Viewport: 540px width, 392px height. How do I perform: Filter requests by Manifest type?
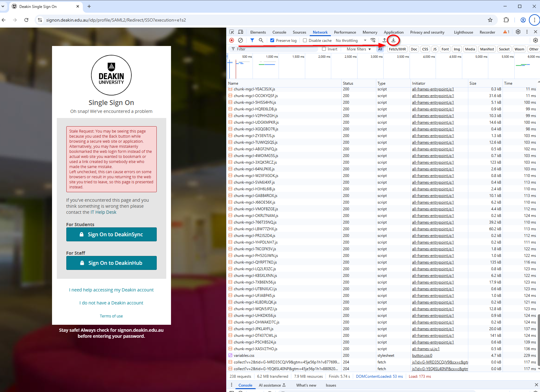point(487,49)
